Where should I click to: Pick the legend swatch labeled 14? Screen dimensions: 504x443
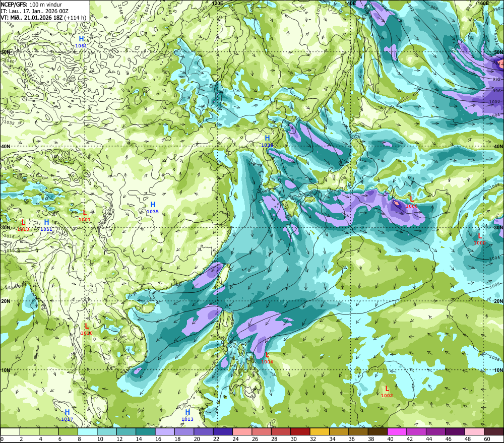[x=146, y=432]
